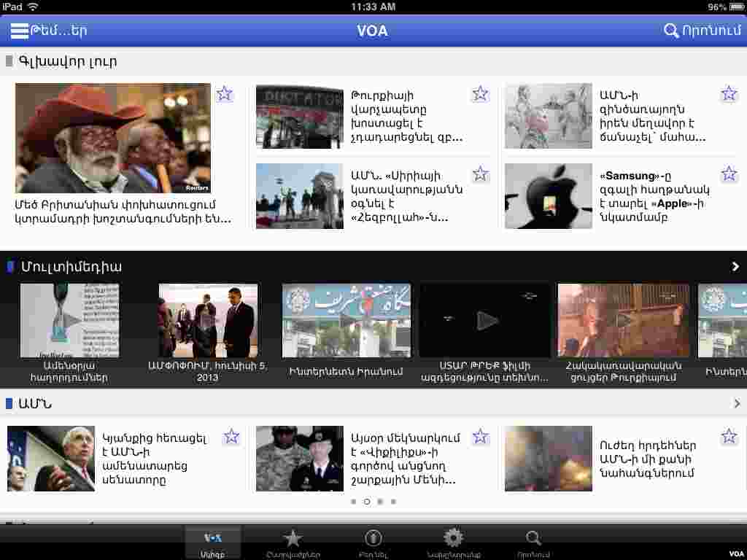Image resolution: width=747 pixels, height=560 pixels.
Task: Tap the Թեմ...եր topics label
Action: 58,31
